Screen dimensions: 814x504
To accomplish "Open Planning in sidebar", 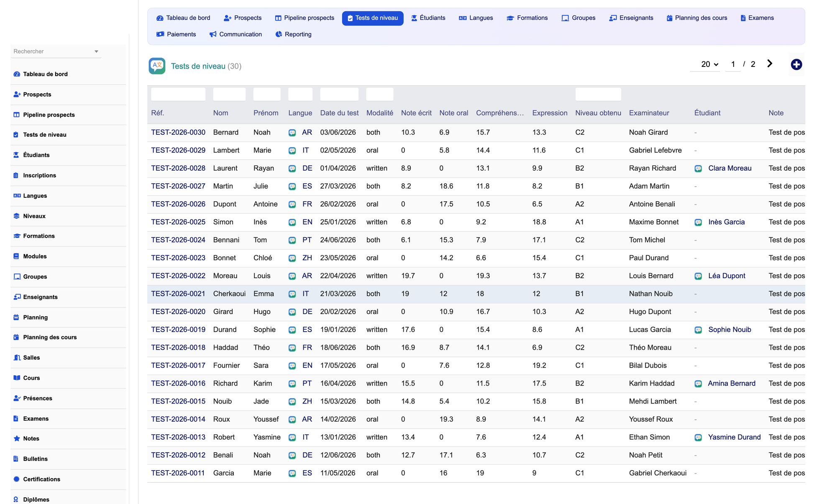I will coord(35,317).
